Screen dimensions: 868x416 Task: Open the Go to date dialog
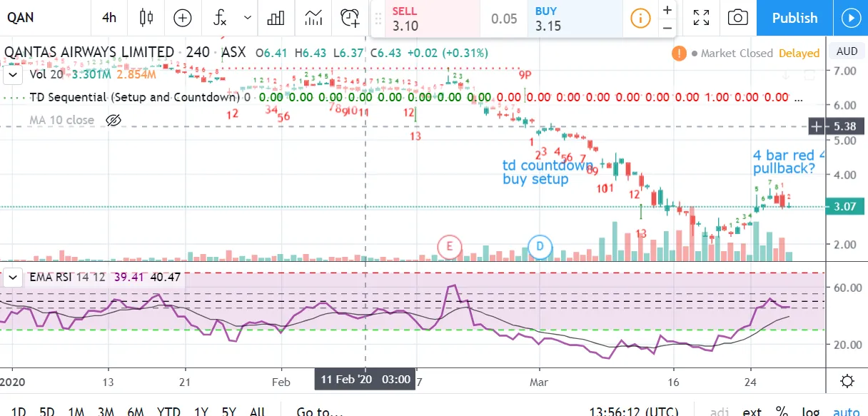tap(319, 412)
